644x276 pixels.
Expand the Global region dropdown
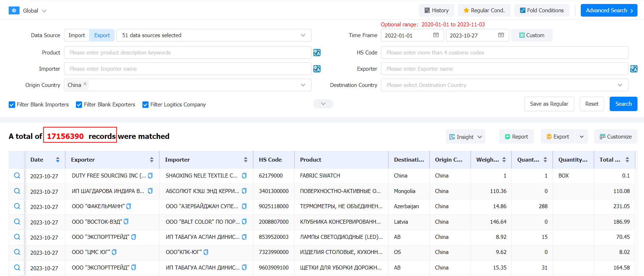pos(44,11)
